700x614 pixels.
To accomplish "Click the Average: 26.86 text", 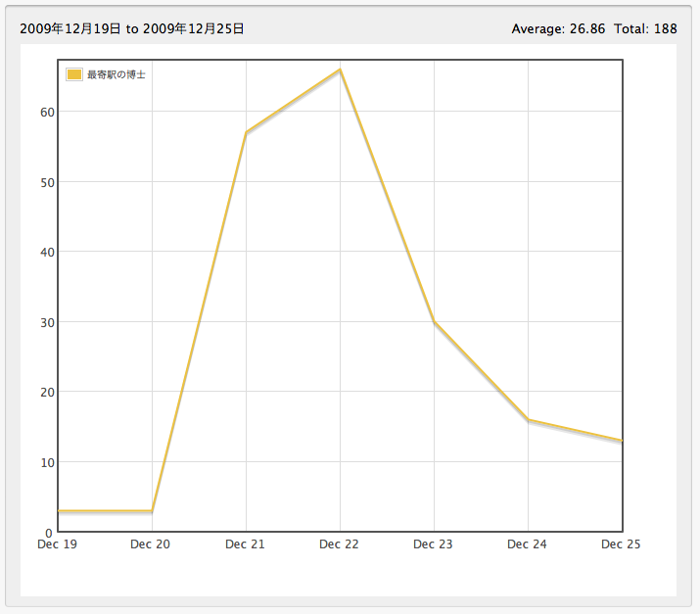I will coord(558,28).
